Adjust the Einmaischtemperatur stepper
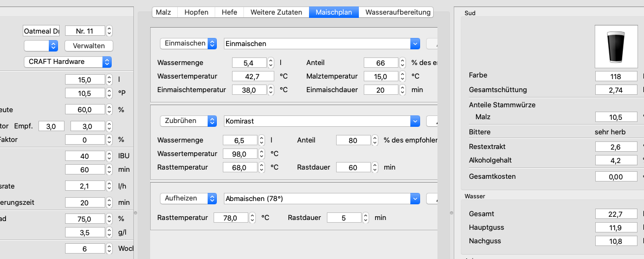Image resolution: width=644 pixels, height=259 pixels. [x=271, y=90]
